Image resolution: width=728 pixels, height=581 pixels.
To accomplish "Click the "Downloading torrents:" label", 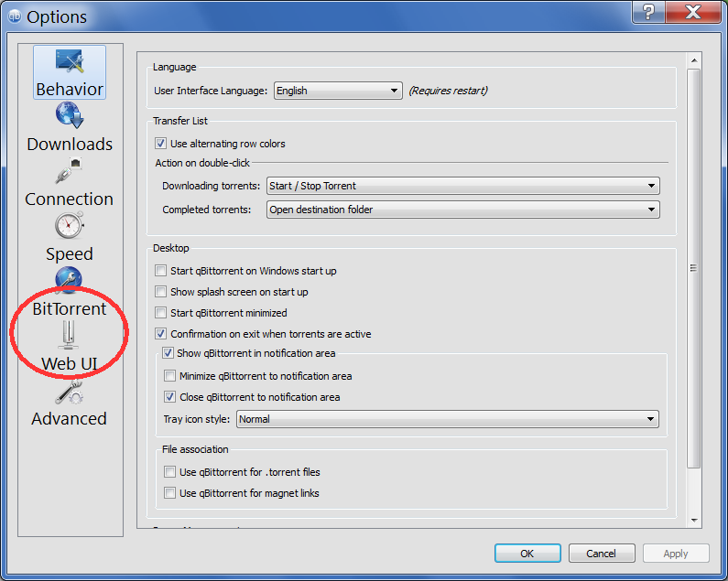I will point(212,186).
